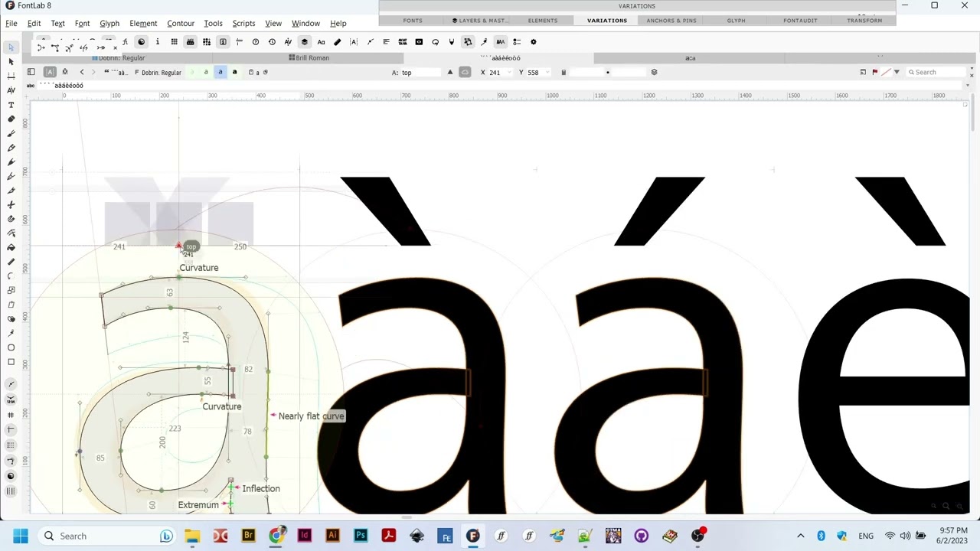Click the Search field in property bar
Screen dimensions: 980x551
pos(935,73)
